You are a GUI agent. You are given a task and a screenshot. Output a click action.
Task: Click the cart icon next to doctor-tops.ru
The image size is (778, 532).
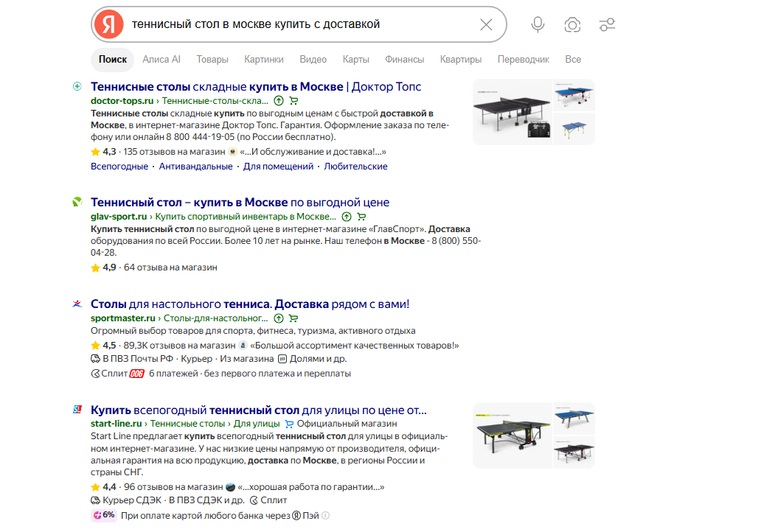pos(294,101)
